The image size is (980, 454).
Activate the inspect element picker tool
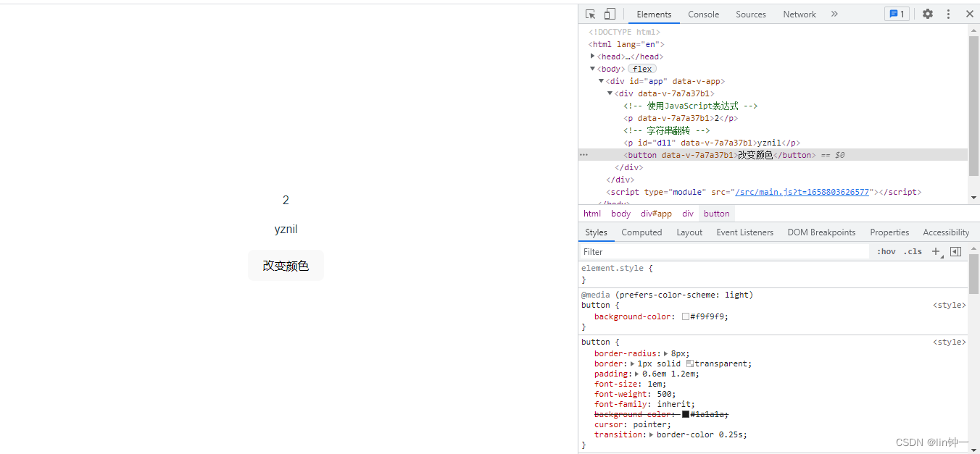(x=591, y=14)
